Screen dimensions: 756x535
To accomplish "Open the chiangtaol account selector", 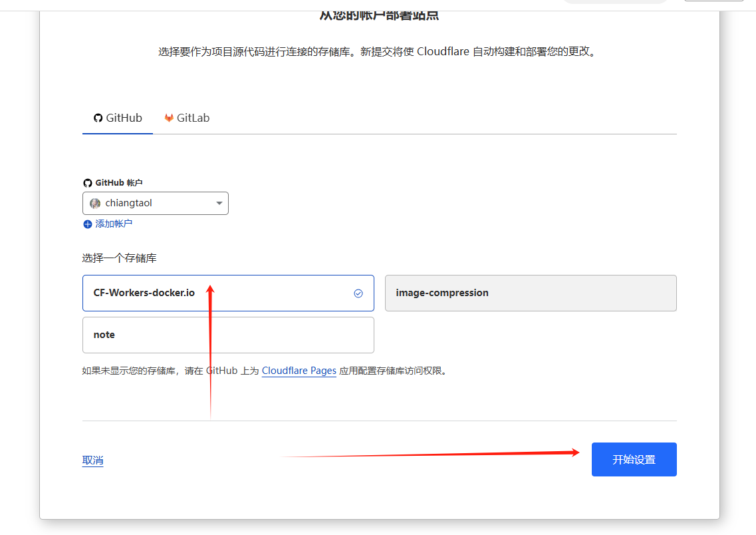I will coord(155,204).
